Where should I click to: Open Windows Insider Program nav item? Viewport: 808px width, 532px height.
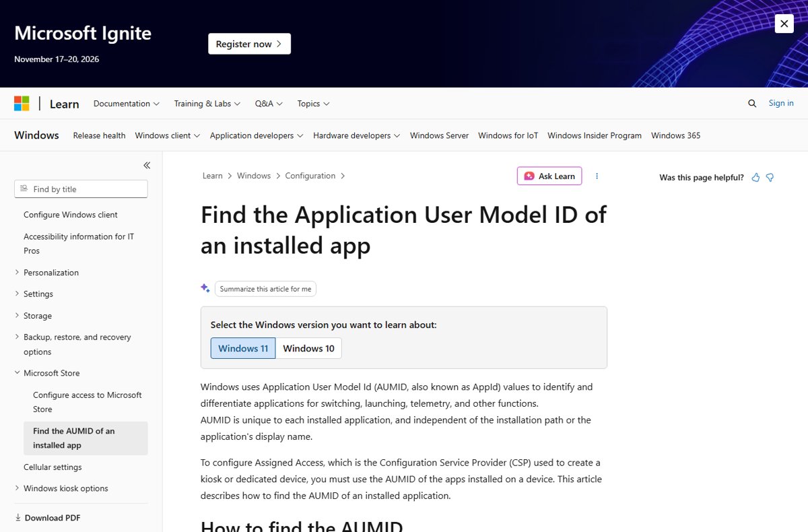595,135
